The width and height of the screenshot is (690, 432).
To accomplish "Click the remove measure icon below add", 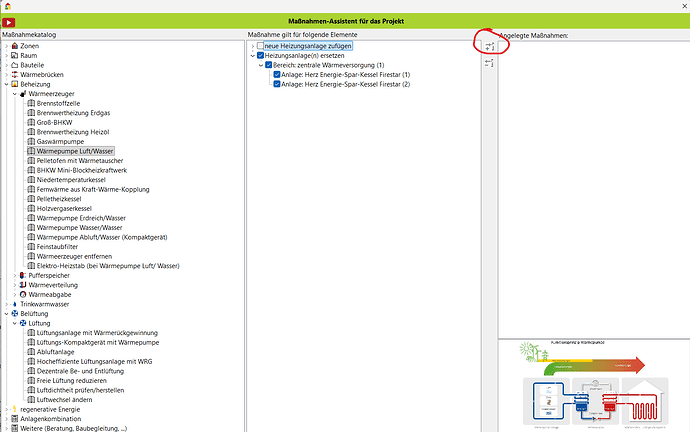I will [489, 63].
